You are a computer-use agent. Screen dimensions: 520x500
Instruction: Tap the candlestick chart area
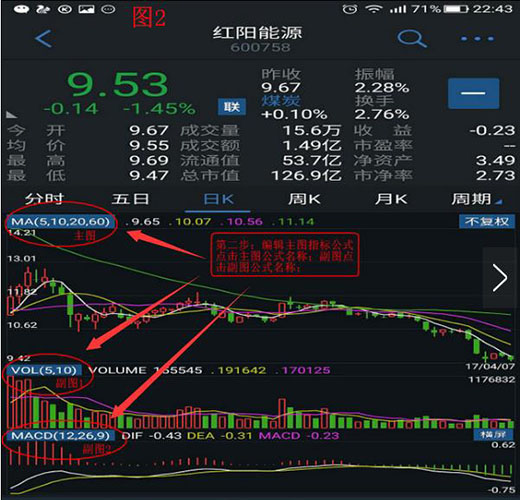pos(259,297)
